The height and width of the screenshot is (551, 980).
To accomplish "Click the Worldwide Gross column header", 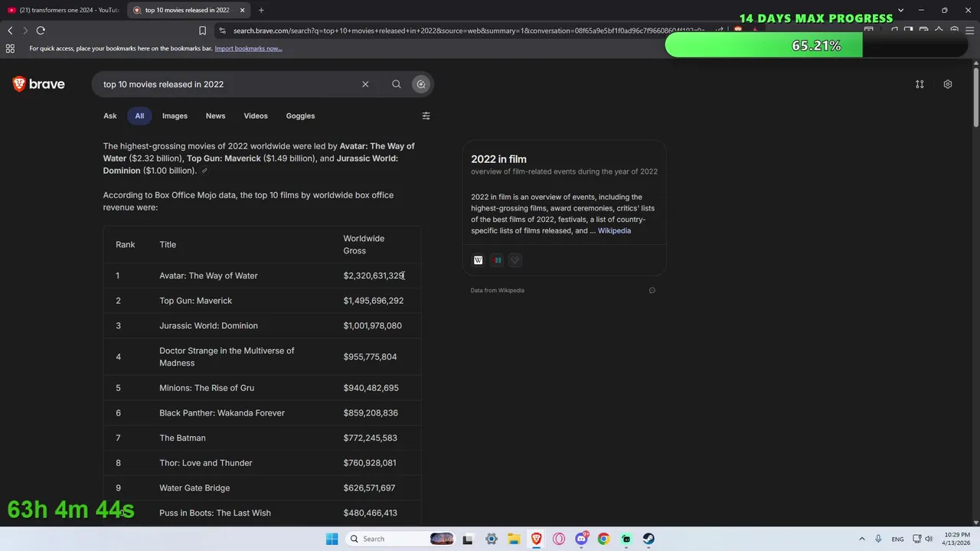I will coord(364,245).
